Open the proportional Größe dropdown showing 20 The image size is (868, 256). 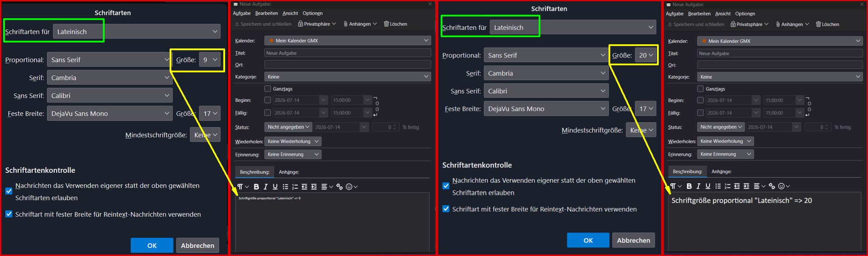(646, 55)
